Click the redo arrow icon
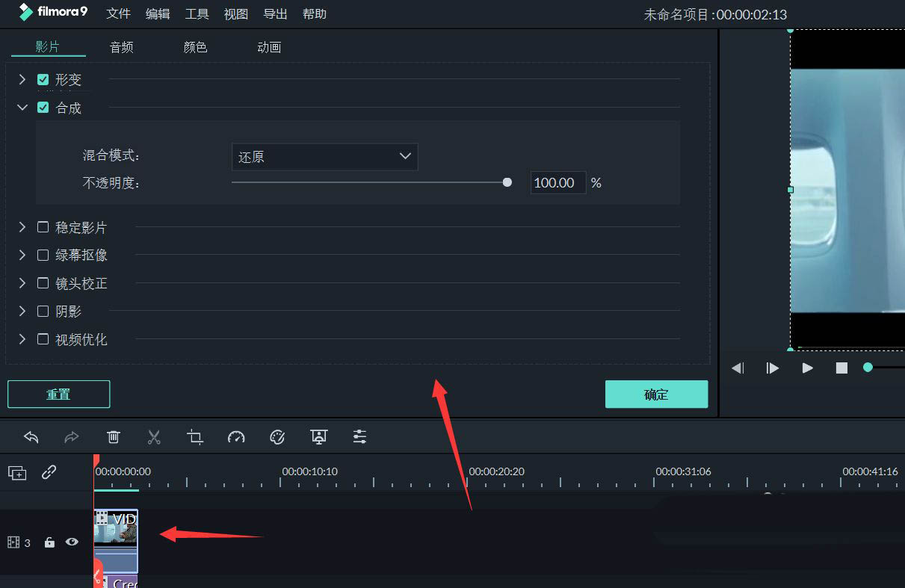 (72, 437)
